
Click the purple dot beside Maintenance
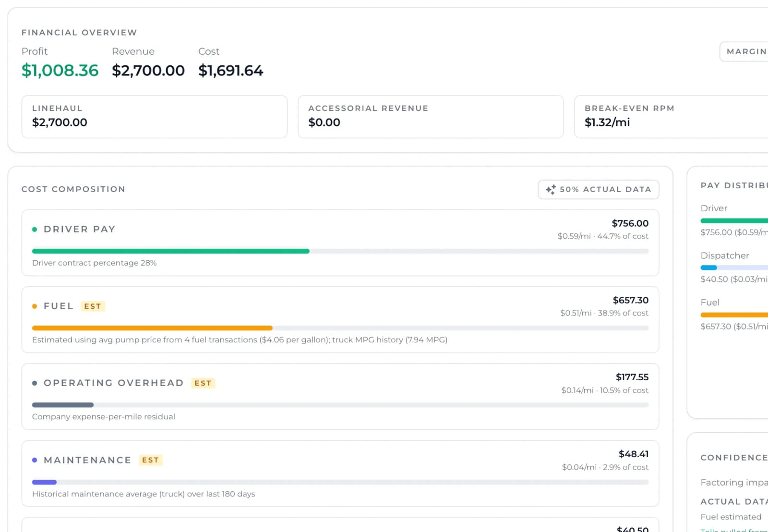tap(34, 460)
